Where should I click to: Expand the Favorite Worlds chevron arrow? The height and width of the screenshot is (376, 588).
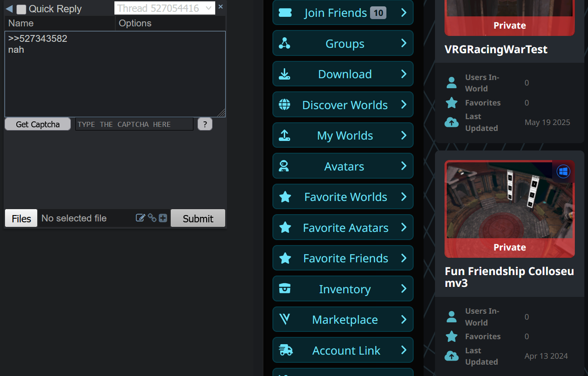click(x=404, y=197)
